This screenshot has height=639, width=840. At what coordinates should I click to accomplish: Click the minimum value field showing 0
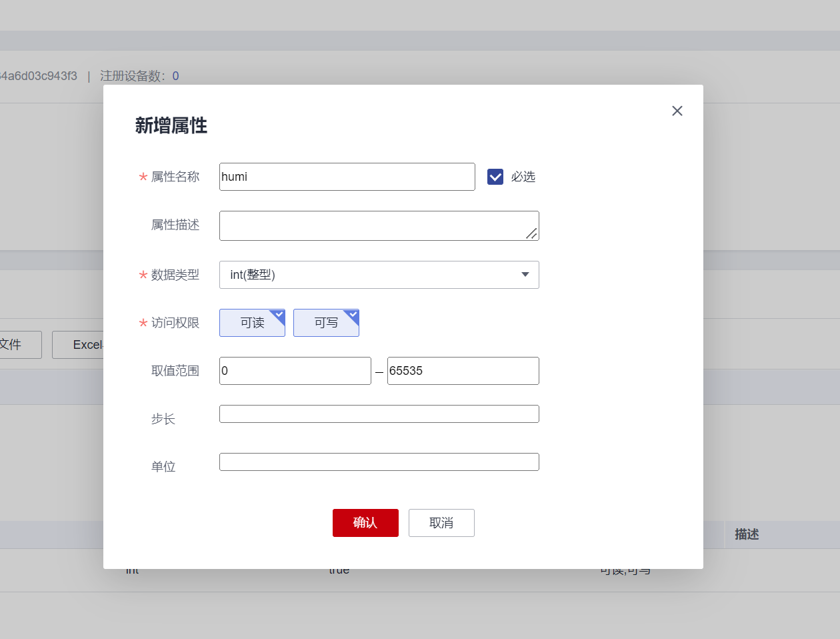point(295,371)
